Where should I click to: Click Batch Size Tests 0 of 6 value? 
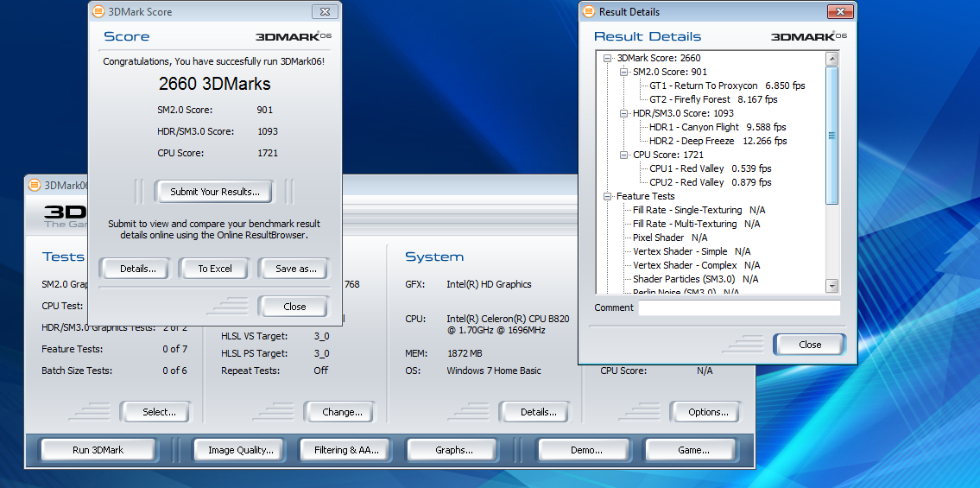pos(175,371)
